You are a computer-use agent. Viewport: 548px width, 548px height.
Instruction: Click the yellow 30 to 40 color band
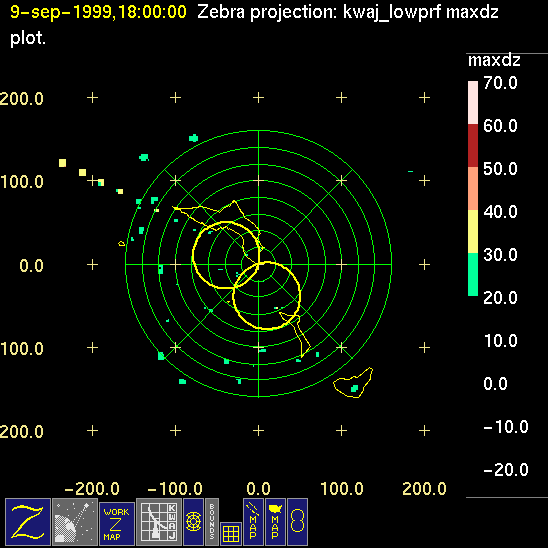pyautogui.click(x=473, y=231)
